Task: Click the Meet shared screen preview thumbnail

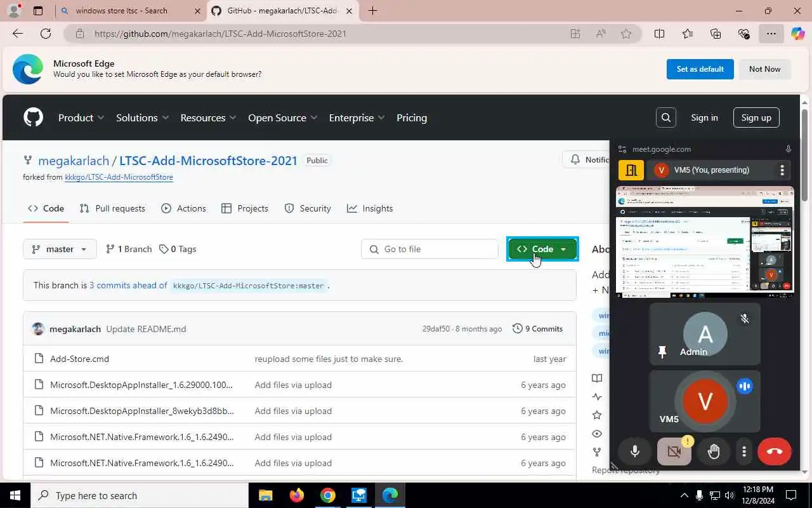Action: (705, 242)
